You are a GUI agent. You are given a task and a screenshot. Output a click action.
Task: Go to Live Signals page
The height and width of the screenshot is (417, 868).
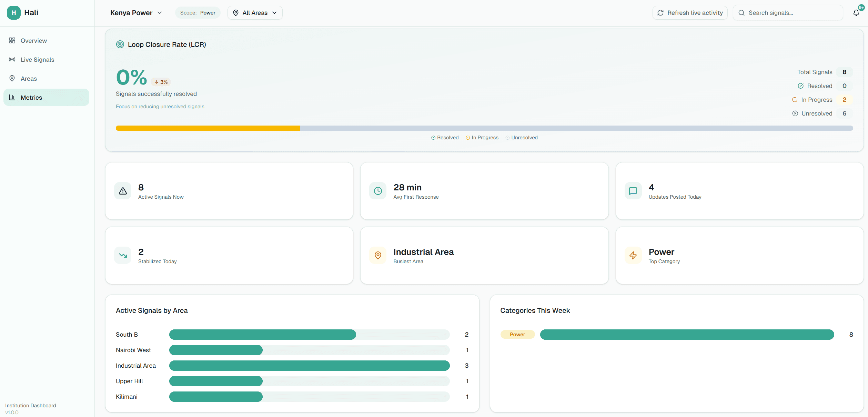46,60
